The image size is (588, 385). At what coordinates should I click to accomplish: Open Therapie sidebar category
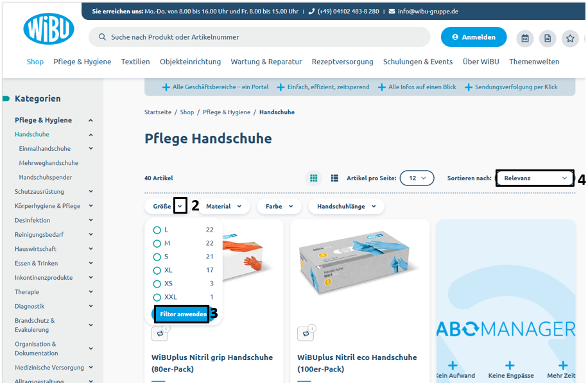point(26,292)
